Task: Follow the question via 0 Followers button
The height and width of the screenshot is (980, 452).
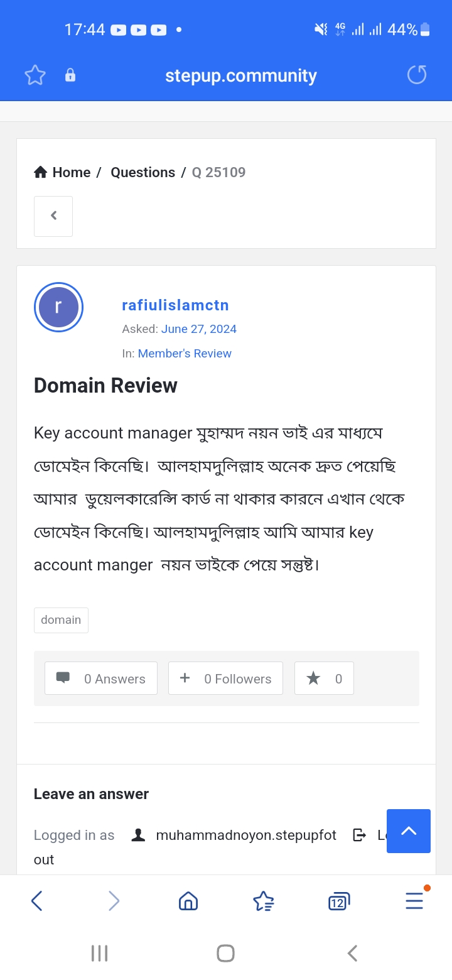Action: tap(225, 678)
